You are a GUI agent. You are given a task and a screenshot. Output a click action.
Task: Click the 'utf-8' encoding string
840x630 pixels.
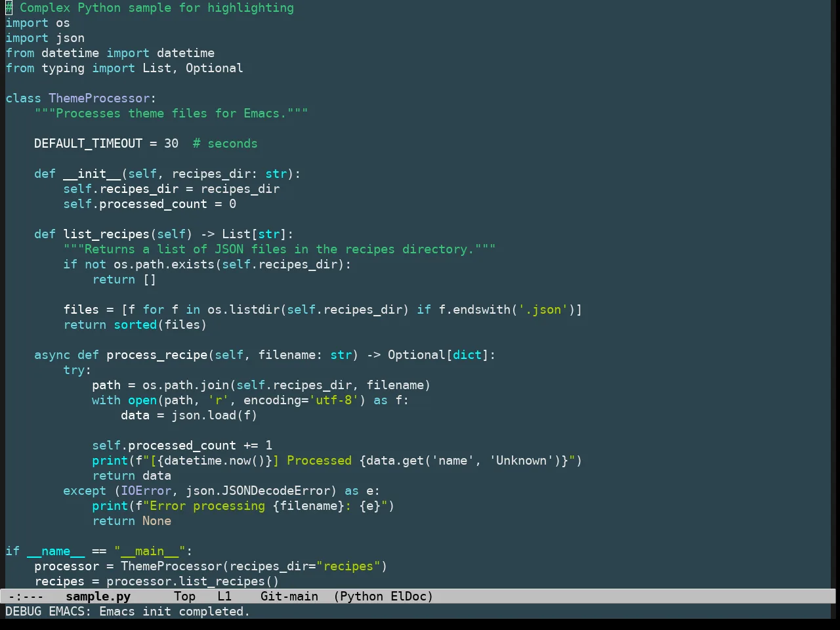[334, 400]
